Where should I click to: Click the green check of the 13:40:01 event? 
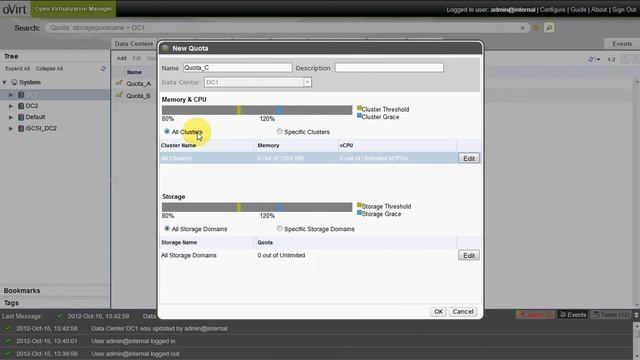(8, 341)
